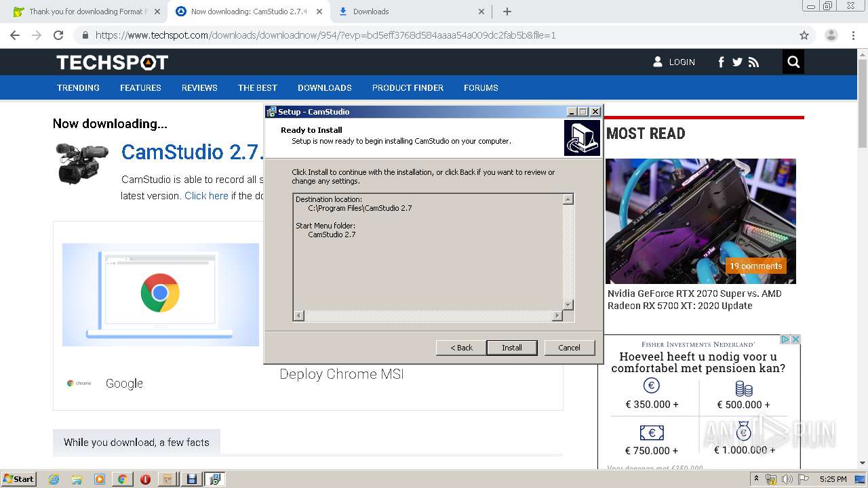Launch Internet Explorer from taskbar
The height and width of the screenshot is (488, 868).
coord(54,479)
